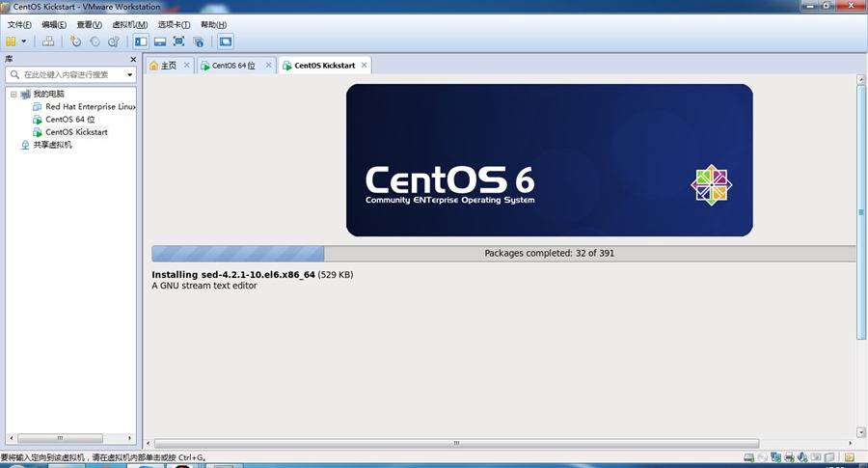
Task: Click the send Ctrl+Alt+Del toolbar icon
Action: pos(48,41)
